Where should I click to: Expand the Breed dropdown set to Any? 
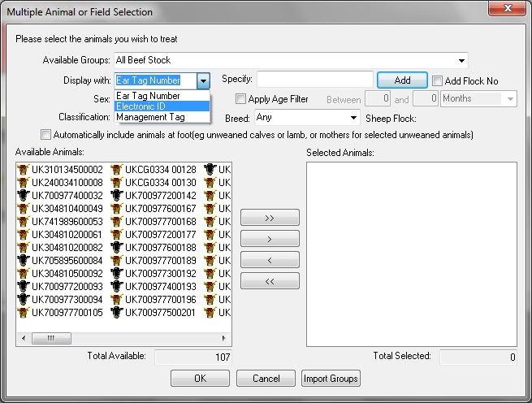coord(353,118)
